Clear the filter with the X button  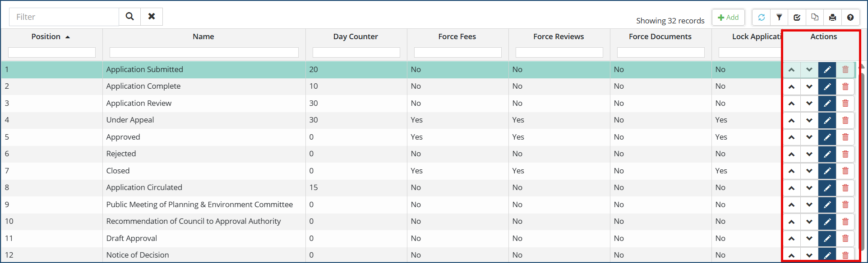(x=152, y=17)
